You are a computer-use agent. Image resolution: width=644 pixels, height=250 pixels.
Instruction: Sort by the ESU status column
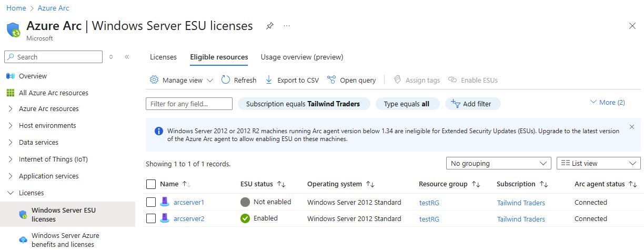click(x=281, y=184)
